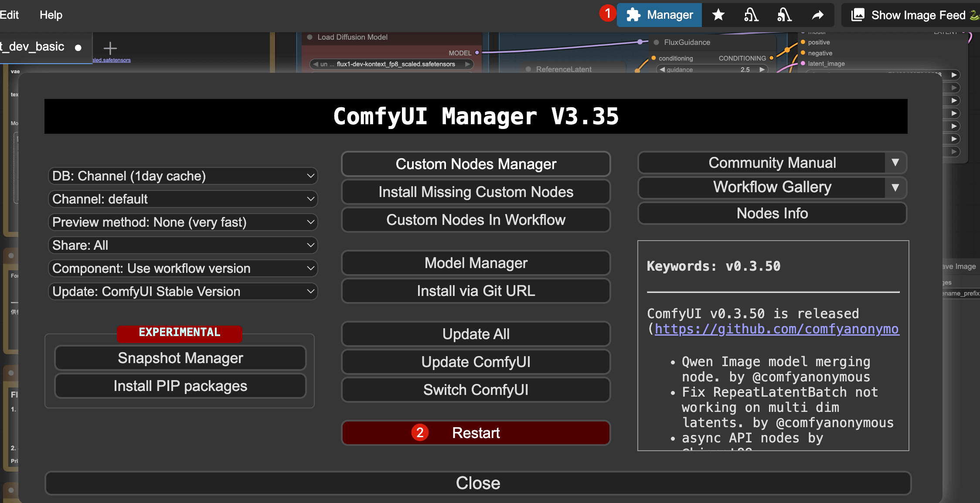
Task: Click the negative input socket
Action: tap(803, 53)
